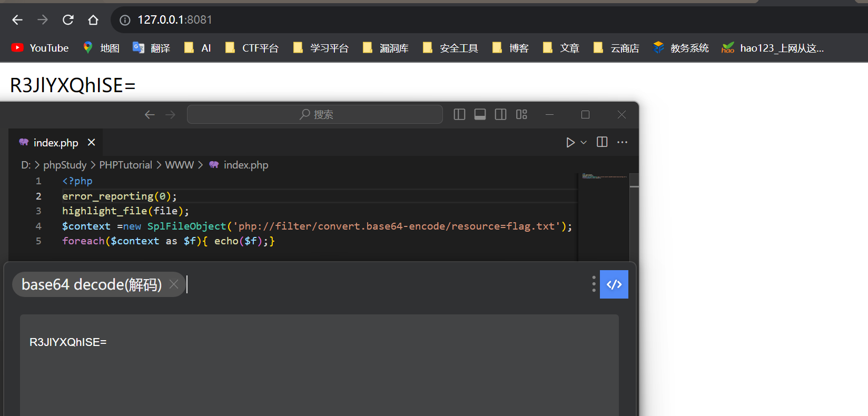Open the YouTube bookmark
Viewport: 868px width, 416px height.
(40, 48)
